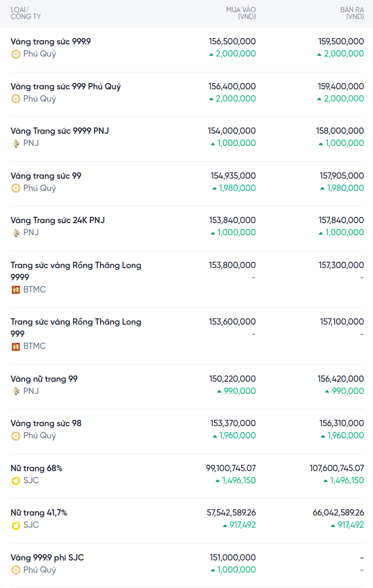Click sell price 107,600,745.07 for Nữ trang 68%
The image size is (373, 588).
336,468
